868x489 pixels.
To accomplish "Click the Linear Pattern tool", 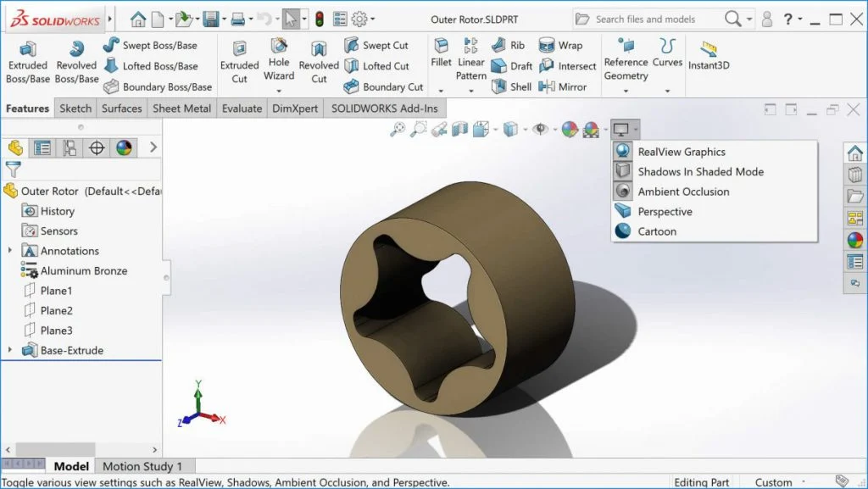I will pyautogui.click(x=471, y=59).
